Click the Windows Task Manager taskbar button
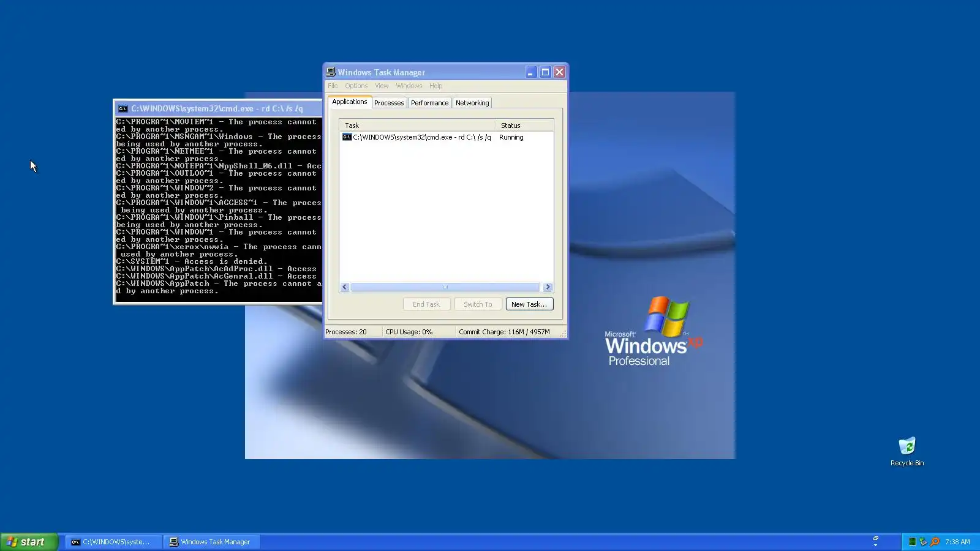 (x=212, y=542)
